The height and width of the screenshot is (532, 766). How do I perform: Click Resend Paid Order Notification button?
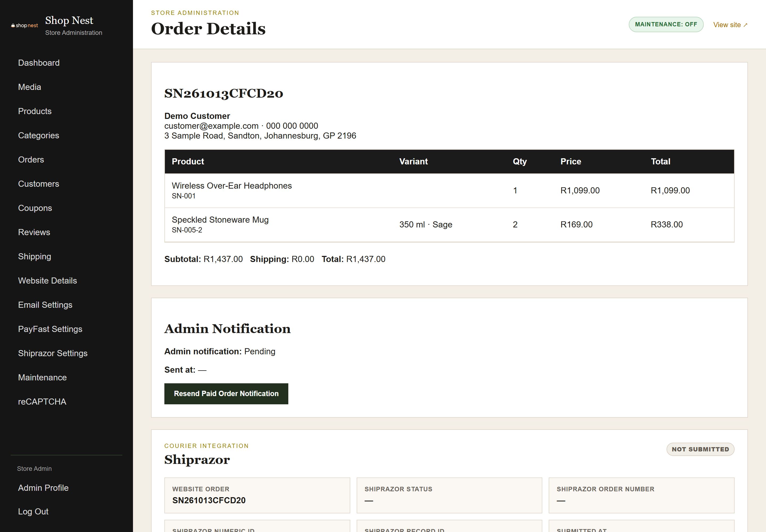226,394
